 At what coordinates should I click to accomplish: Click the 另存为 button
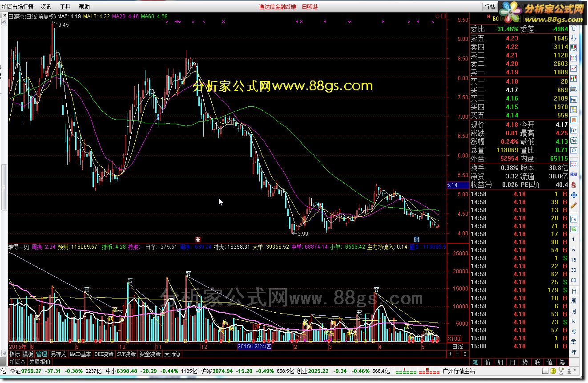click(58, 354)
